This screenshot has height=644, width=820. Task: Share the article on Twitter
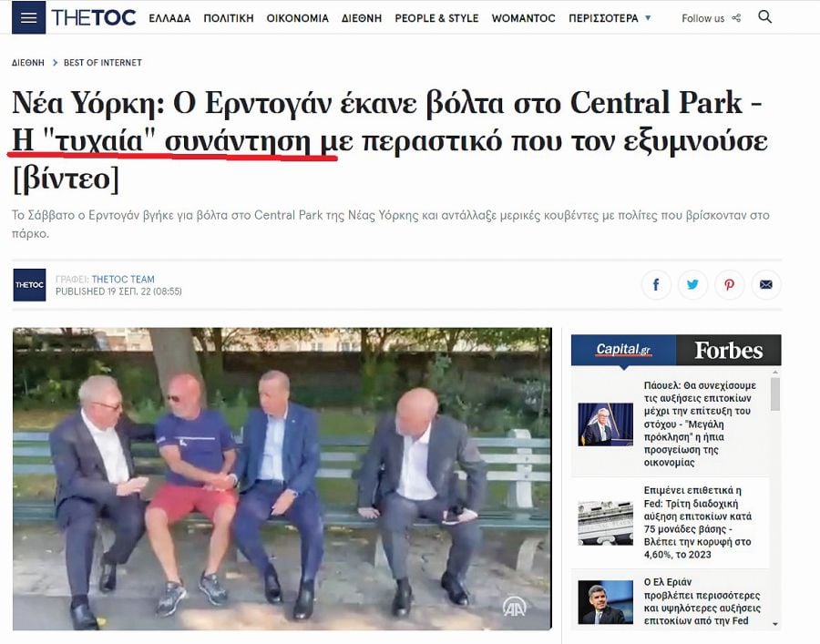pyautogui.click(x=692, y=284)
